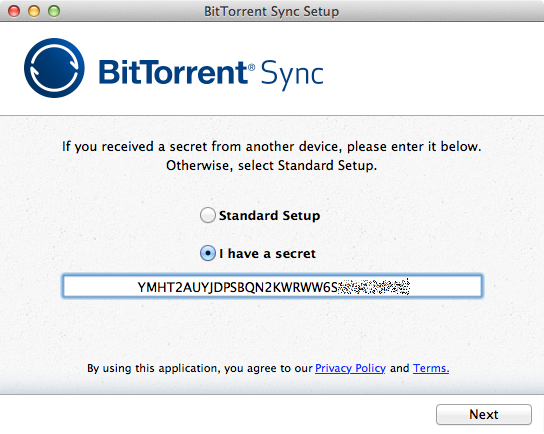Image resolution: width=544 pixels, height=434 pixels.
Task: Close the setup window with red button
Action: 14,11
